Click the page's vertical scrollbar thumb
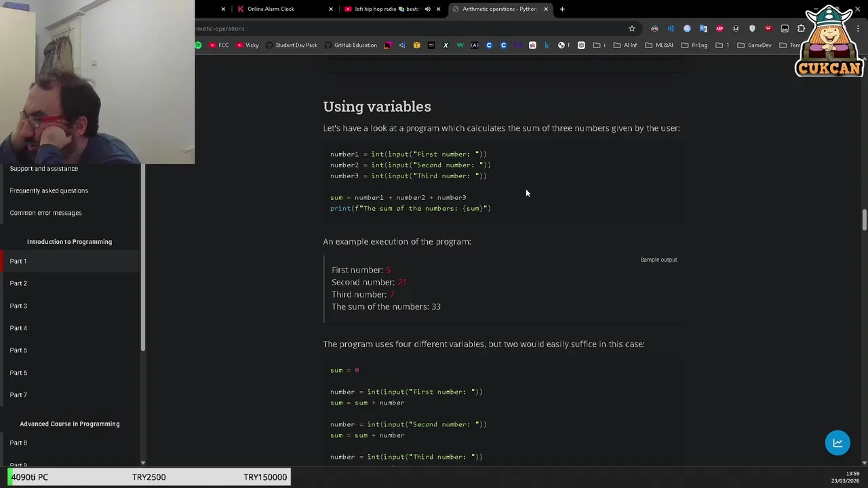The height and width of the screenshot is (488, 868). [864, 220]
